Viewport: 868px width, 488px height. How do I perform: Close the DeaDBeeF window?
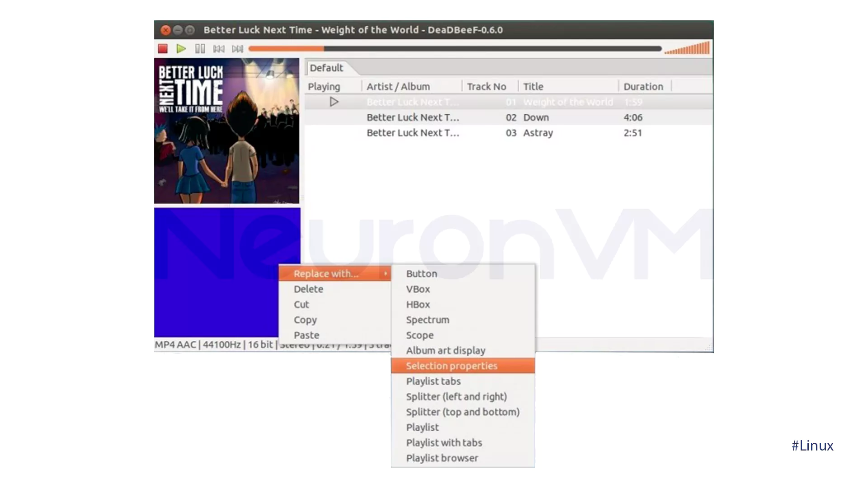(166, 30)
